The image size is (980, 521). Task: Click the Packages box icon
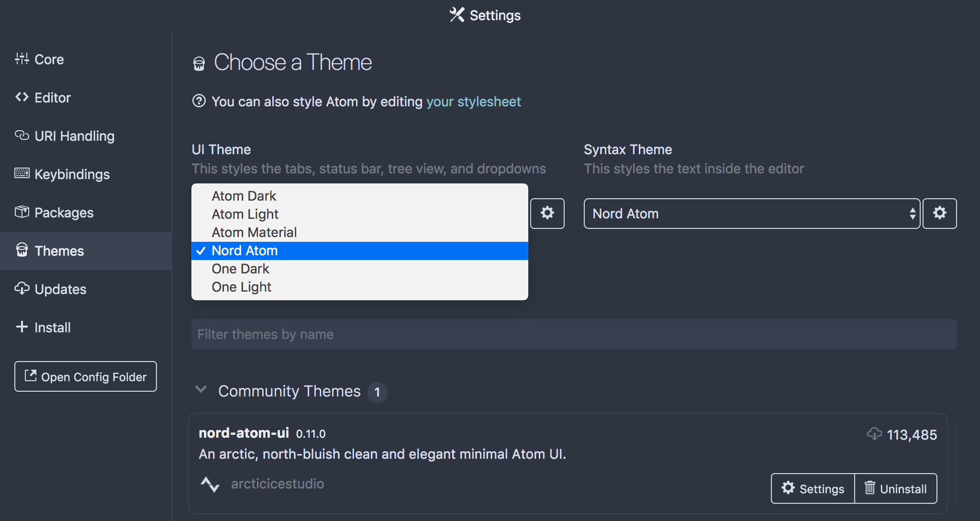pos(22,212)
